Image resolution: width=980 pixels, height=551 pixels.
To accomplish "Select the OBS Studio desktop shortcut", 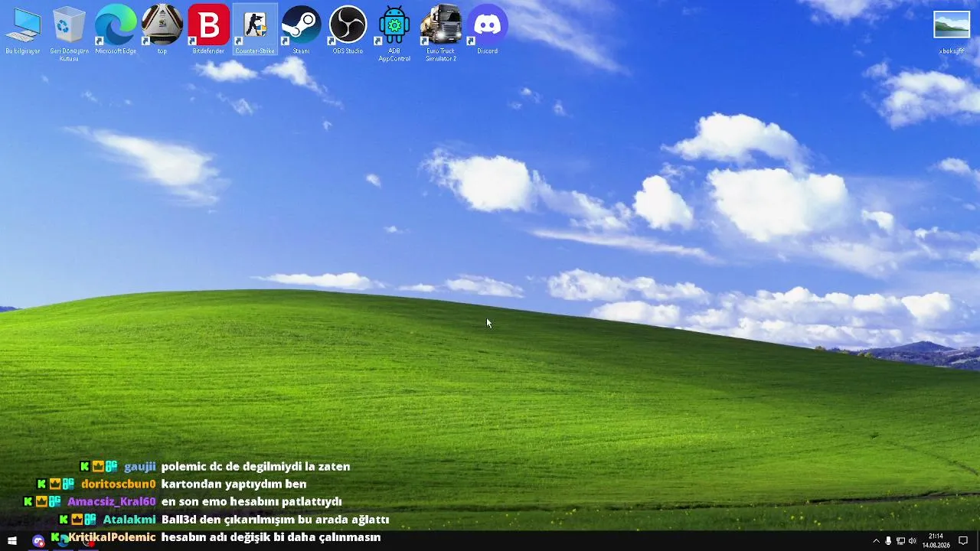I will pyautogui.click(x=348, y=31).
